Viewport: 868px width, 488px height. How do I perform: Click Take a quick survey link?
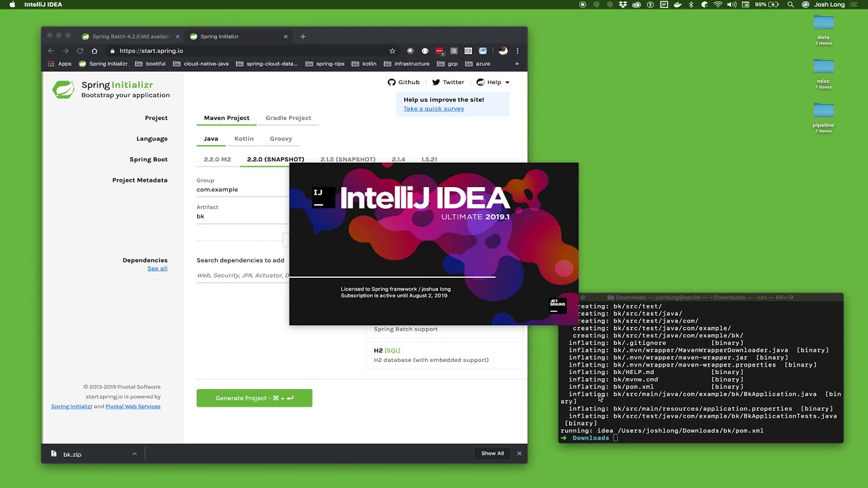(x=434, y=108)
